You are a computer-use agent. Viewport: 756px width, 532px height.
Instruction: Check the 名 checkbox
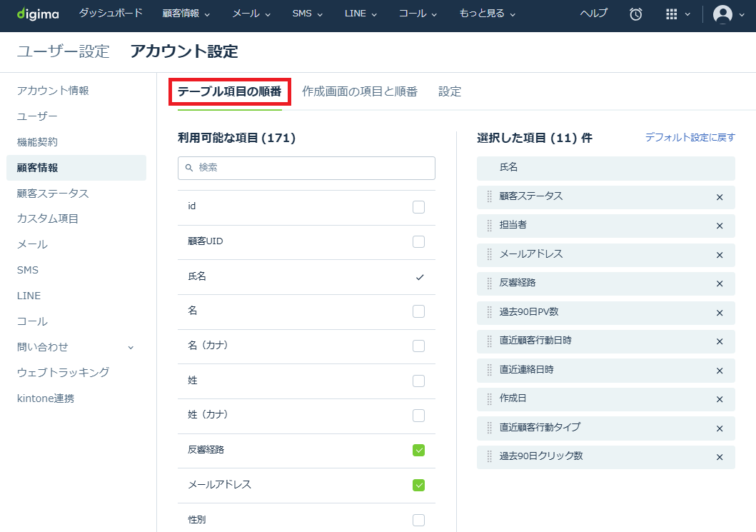[418, 311]
